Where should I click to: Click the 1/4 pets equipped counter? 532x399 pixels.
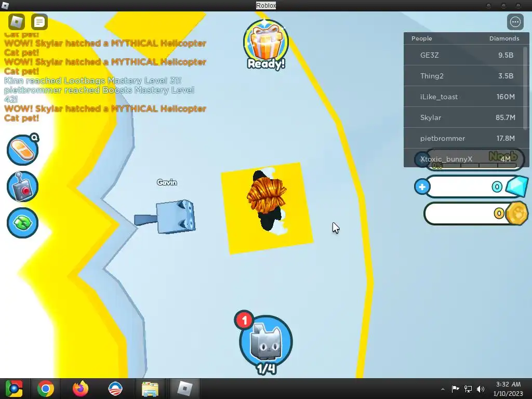[267, 369]
